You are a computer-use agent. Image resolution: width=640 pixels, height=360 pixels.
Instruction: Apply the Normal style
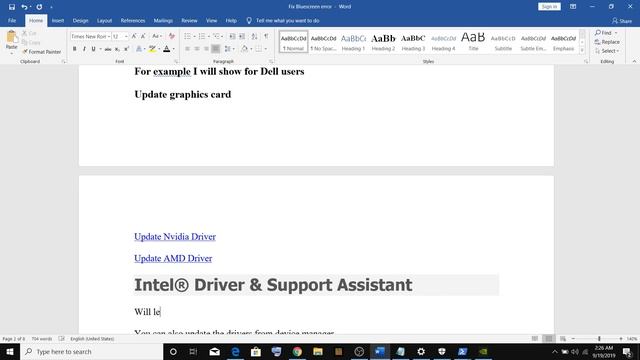293,42
